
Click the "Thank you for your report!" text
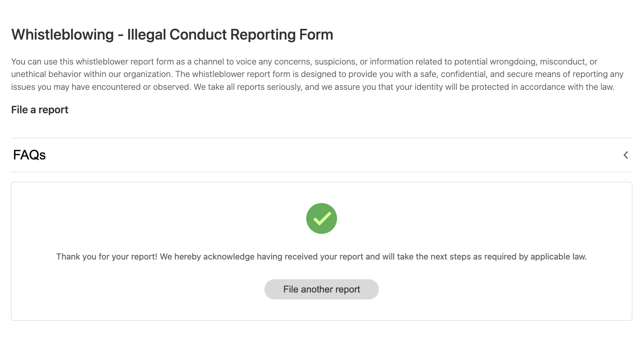pos(106,257)
